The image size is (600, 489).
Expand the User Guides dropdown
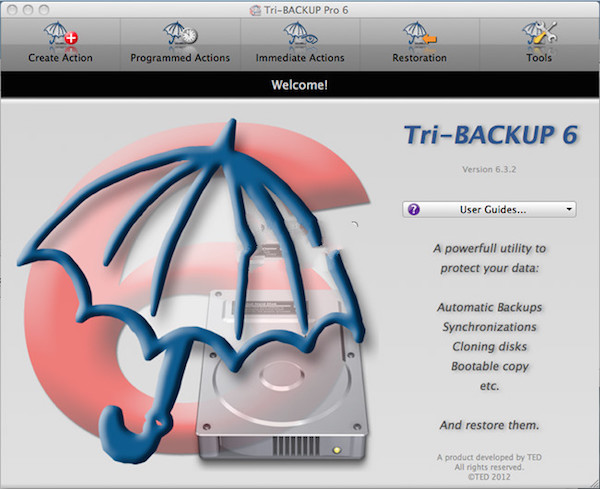pyautogui.click(x=489, y=209)
